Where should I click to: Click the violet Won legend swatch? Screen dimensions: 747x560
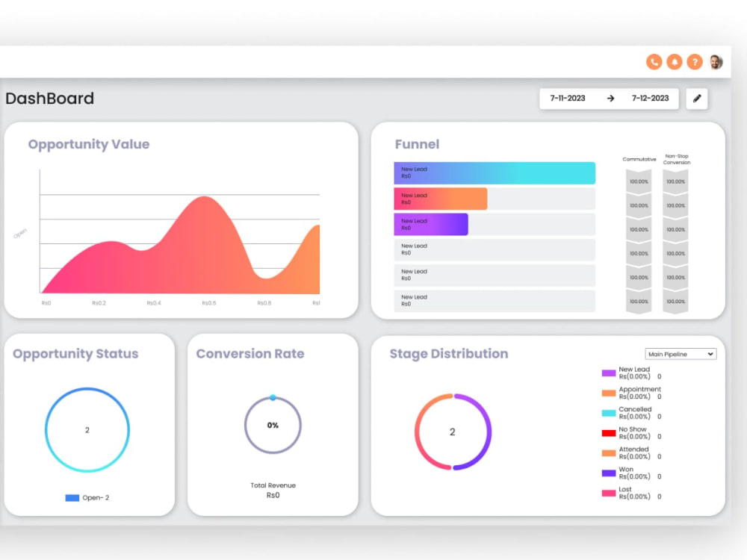pos(609,473)
